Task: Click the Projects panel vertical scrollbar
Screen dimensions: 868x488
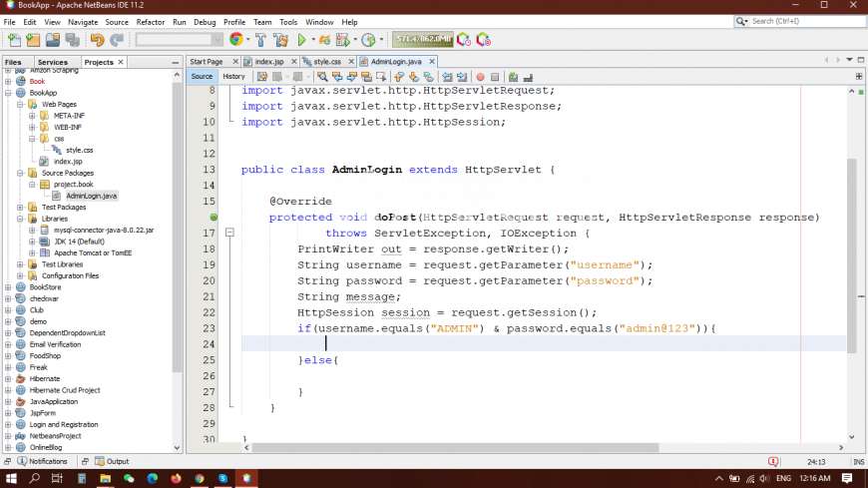Action: coord(178,228)
